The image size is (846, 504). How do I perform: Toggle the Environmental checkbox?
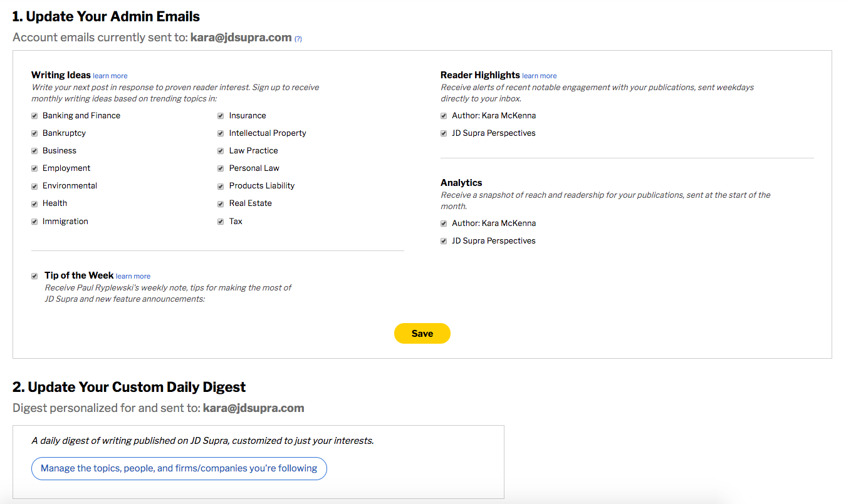(x=34, y=186)
